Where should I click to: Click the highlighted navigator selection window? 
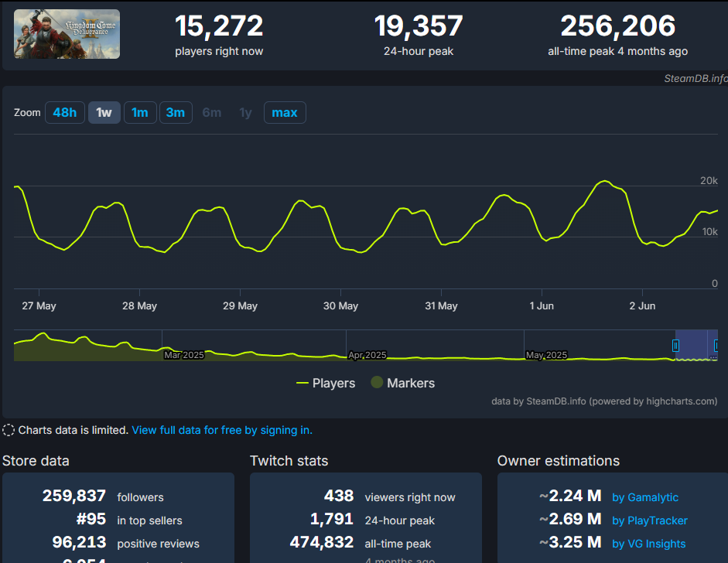coord(696,346)
